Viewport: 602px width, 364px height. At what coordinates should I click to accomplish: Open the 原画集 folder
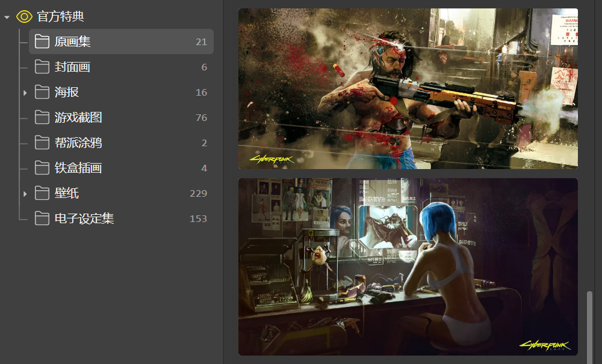click(122, 42)
